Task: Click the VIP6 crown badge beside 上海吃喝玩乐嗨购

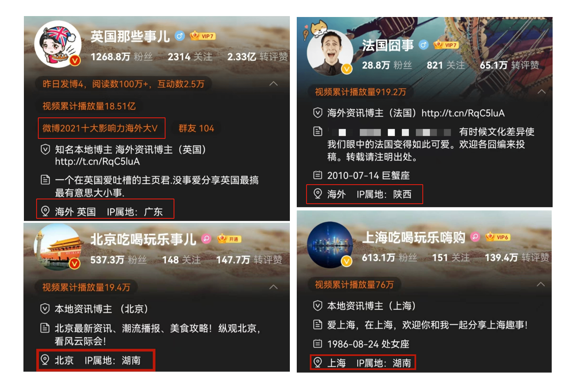Action: (x=498, y=237)
